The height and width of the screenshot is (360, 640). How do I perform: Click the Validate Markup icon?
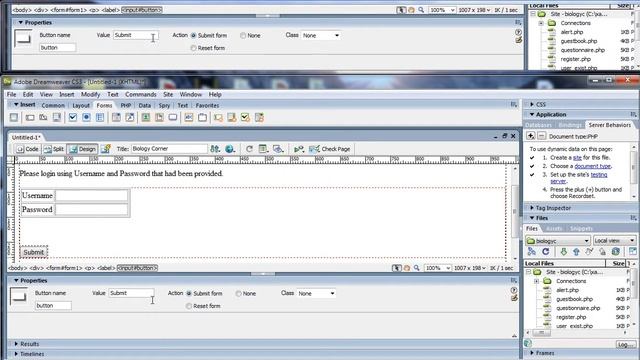pos(299,149)
